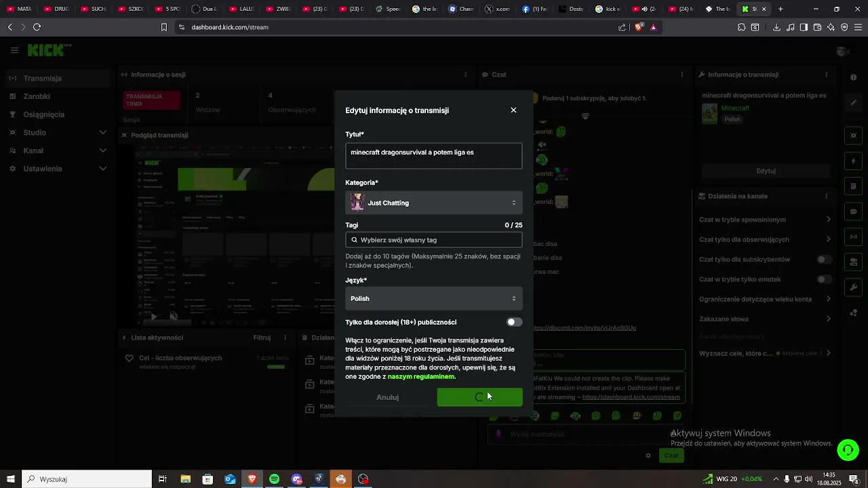The image size is (868, 488).
Task: Click the camera preview icon in the right rail
Action: tap(854, 136)
